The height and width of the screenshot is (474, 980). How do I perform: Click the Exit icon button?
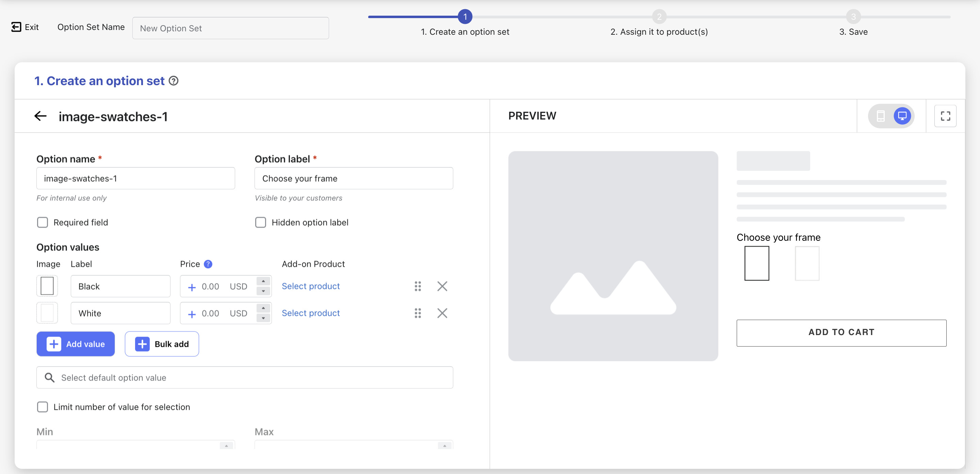coord(16,27)
